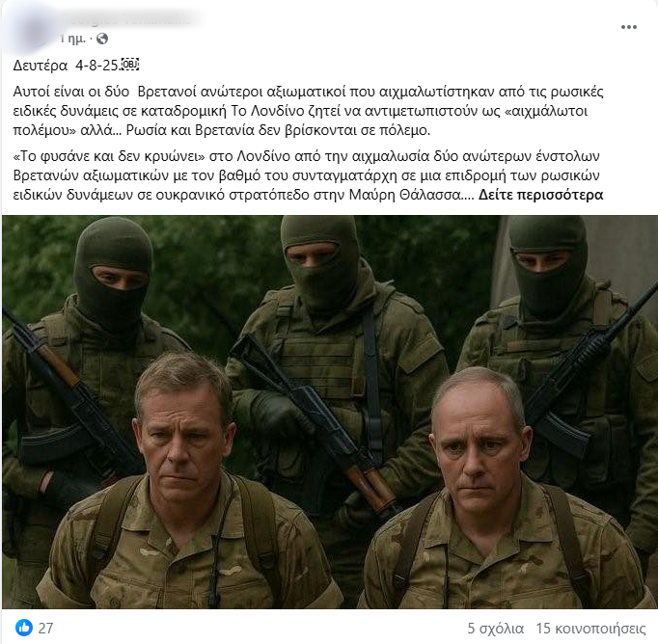This screenshot has height=644, width=658.
Task: Open the list of 27 reactions
Action: click(x=45, y=628)
